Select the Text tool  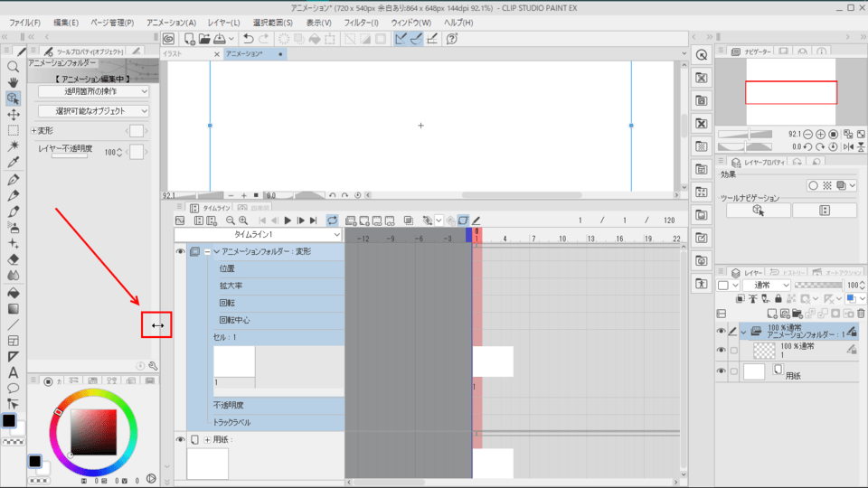(x=13, y=372)
